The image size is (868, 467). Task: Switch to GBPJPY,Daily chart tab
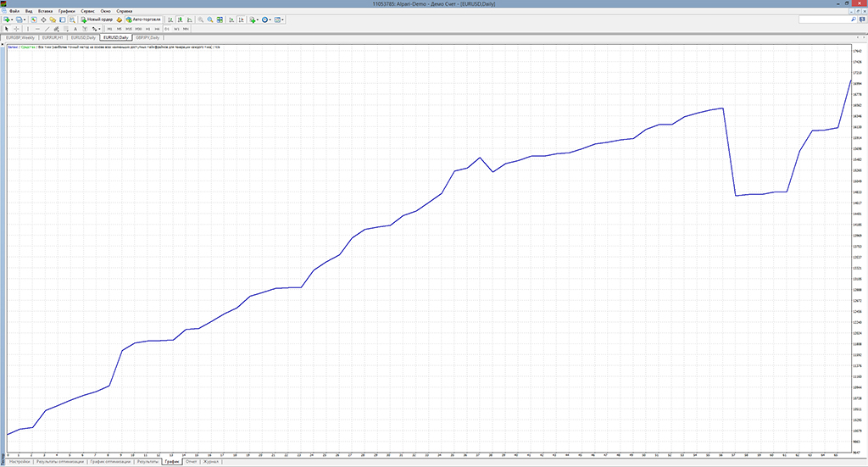[x=147, y=37]
